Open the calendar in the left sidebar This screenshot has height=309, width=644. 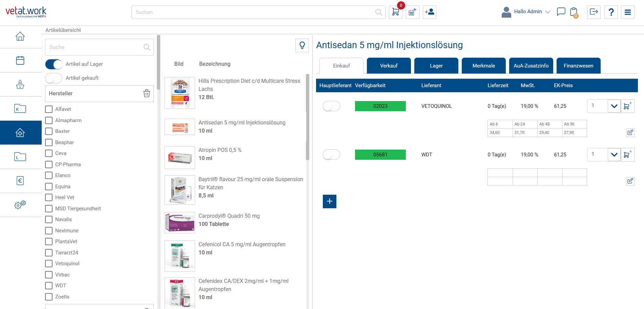[20, 60]
